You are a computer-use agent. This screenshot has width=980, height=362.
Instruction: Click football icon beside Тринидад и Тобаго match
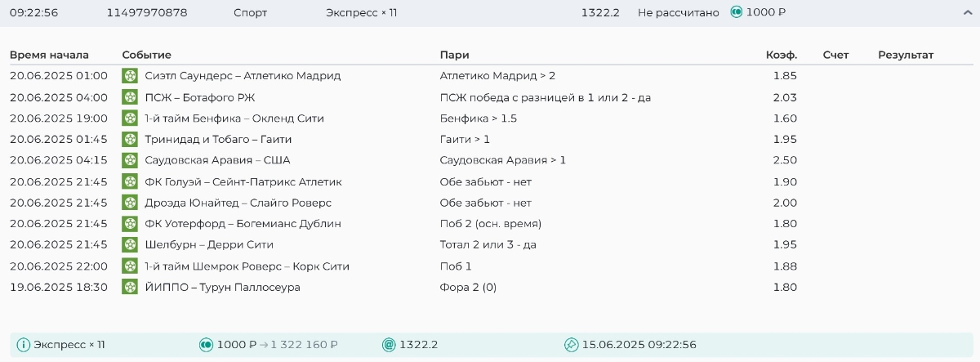point(130,139)
